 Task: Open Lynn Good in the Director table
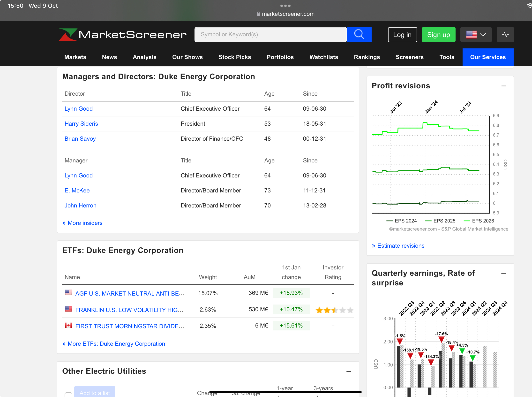[79, 109]
